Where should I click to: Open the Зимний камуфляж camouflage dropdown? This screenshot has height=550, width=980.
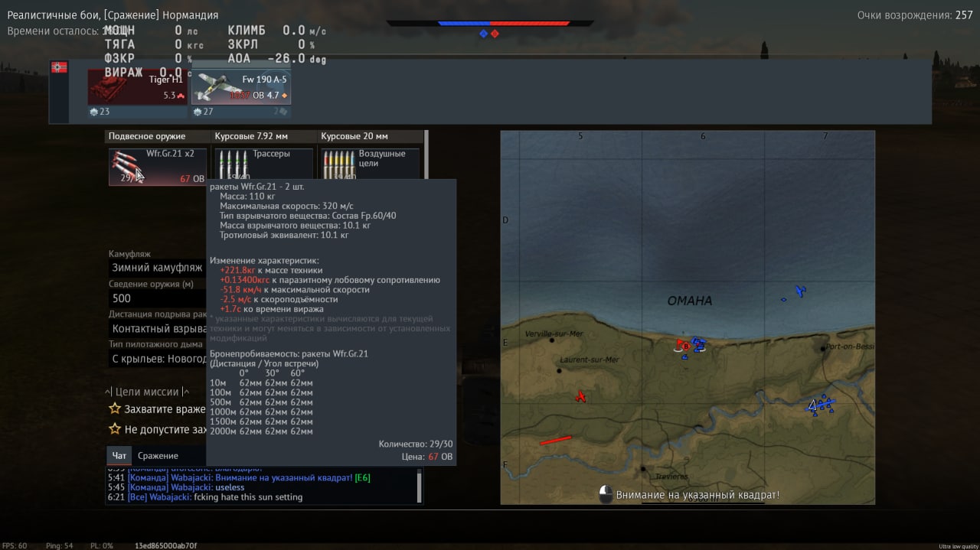(x=158, y=268)
